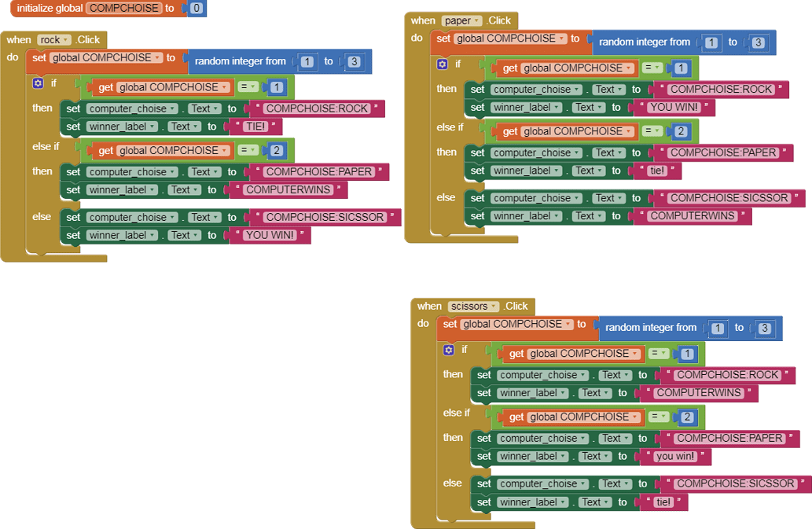Open the "rock" component dropdown in the when block

click(x=54, y=40)
